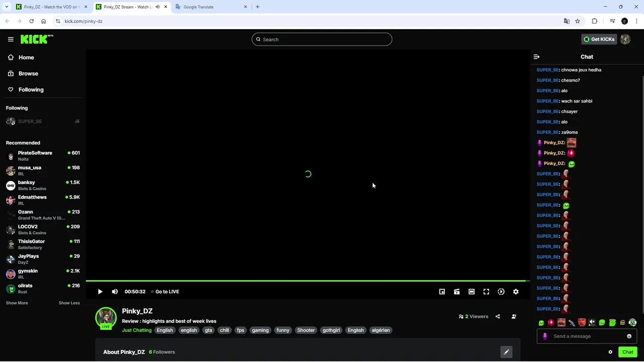Open a new browser tab
The height and width of the screenshot is (362, 644).
point(258,7)
